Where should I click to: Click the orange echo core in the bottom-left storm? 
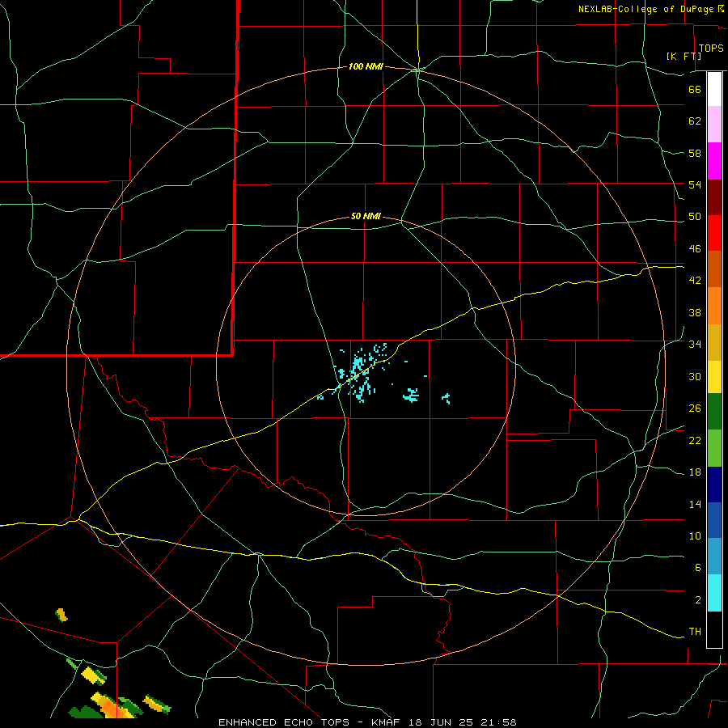point(112,708)
